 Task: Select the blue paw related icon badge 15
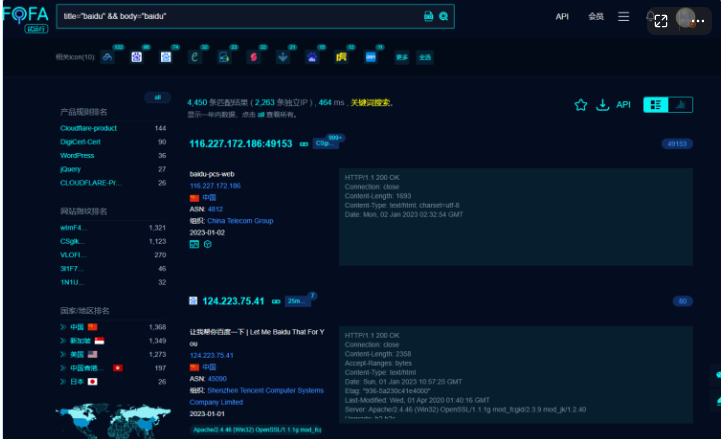coord(312,57)
